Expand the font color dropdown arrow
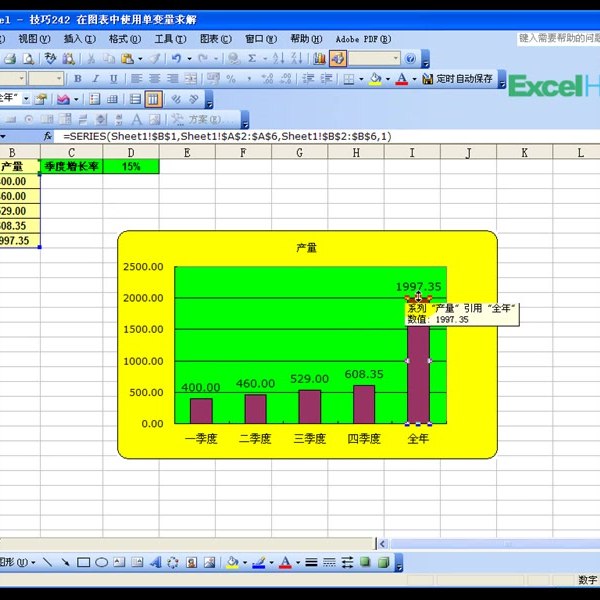 pyautogui.click(x=414, y=79)
